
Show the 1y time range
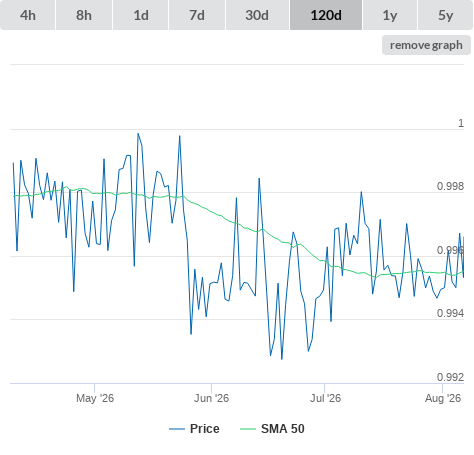point(390,15)
